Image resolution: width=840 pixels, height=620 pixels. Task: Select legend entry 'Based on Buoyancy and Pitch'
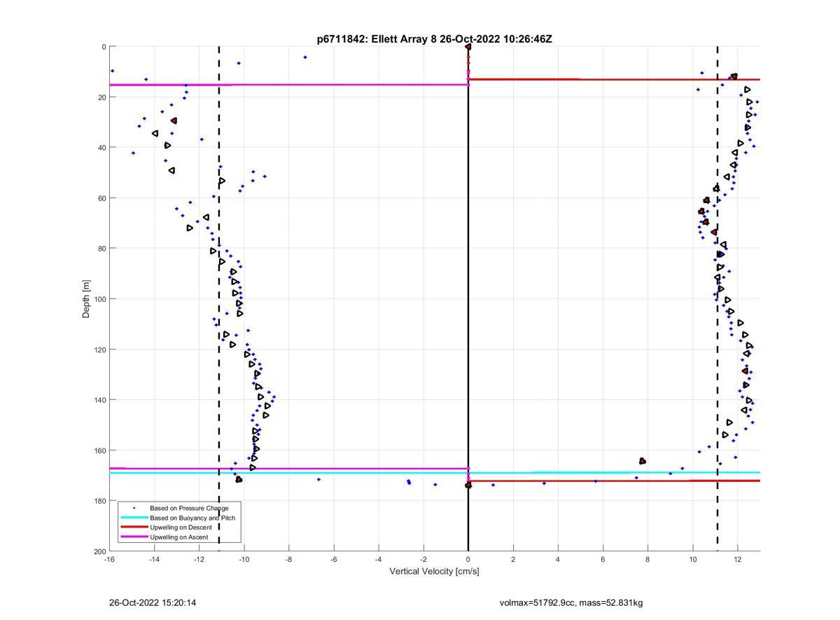192,518
